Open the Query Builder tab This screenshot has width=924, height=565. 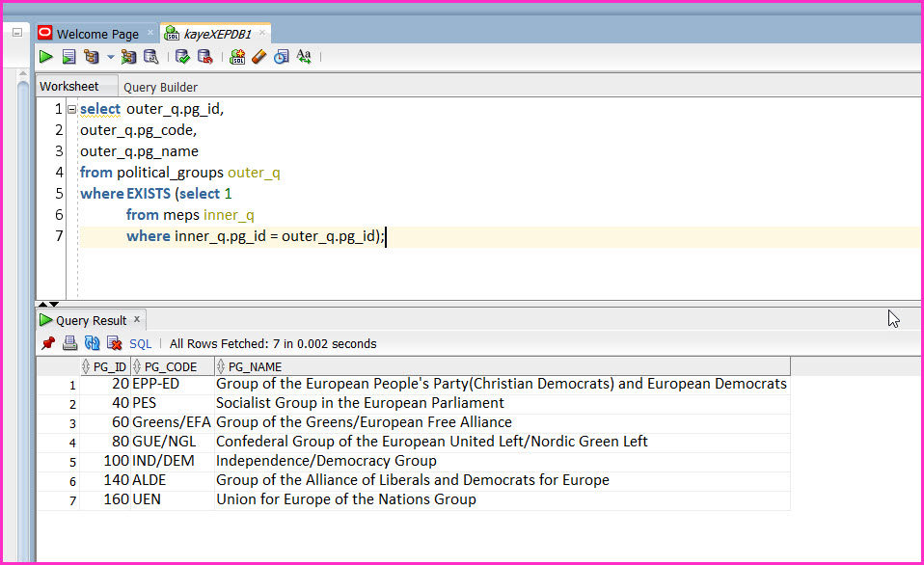pyautogui.click(x=160, y=87)
